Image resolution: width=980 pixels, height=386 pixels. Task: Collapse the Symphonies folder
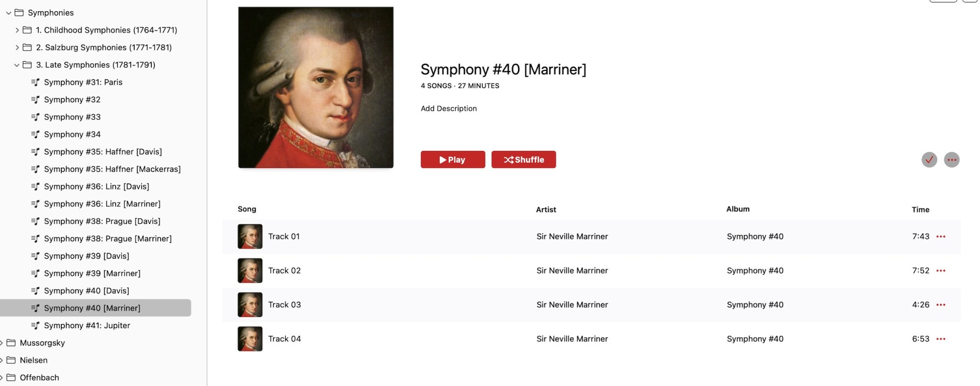(x=8, y=13)
